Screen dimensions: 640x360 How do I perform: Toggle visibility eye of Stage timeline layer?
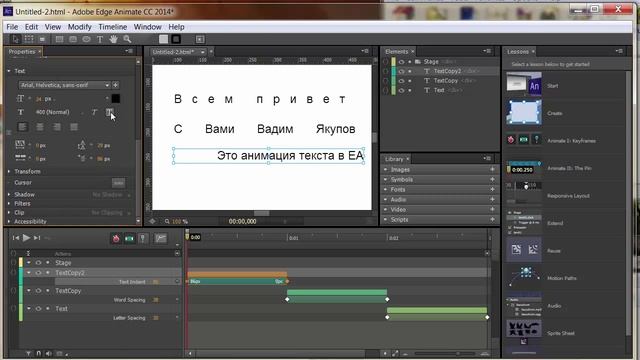click(38, 263)
